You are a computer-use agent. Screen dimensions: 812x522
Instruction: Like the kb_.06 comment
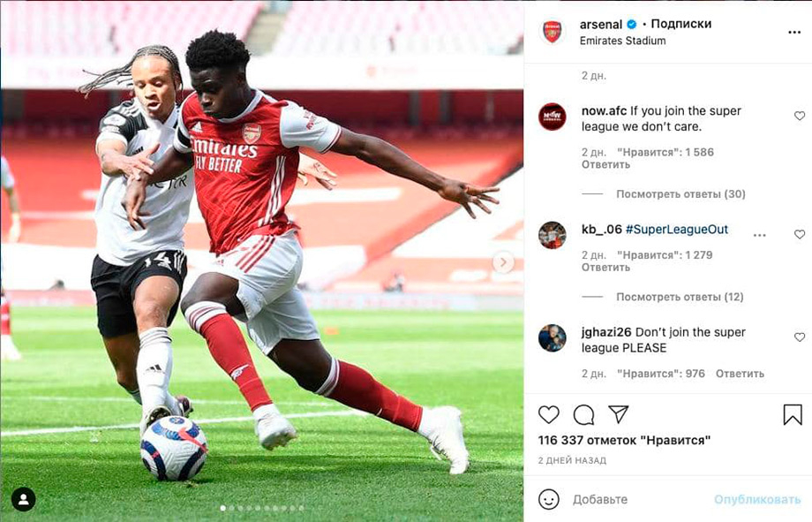800,234
